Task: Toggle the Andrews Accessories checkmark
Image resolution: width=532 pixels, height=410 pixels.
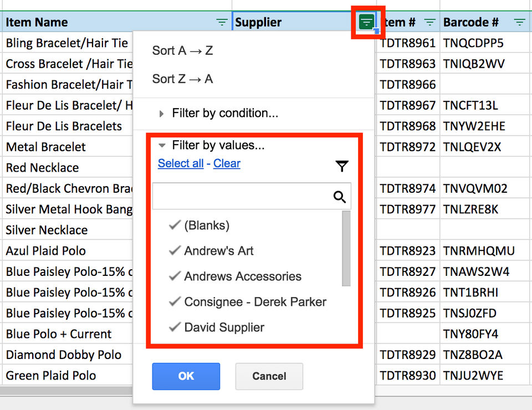Action: click(x=175, y=276)
